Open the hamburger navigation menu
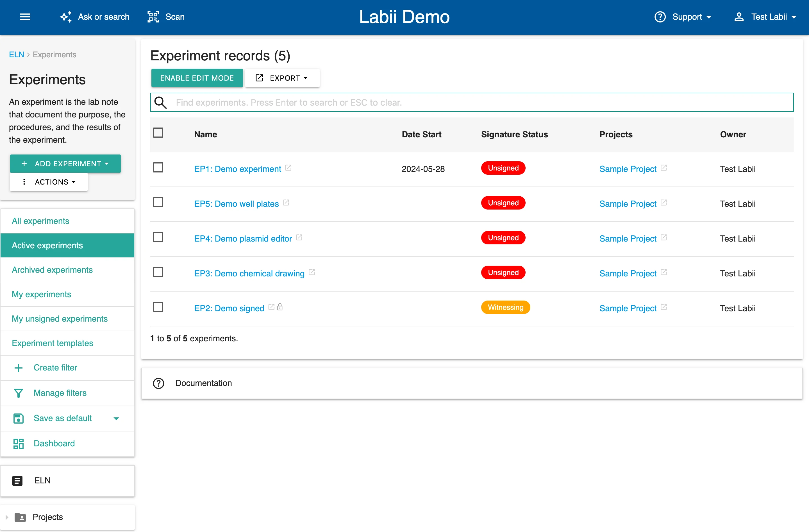Screen dimensions: 809x532 coord(25,17)
